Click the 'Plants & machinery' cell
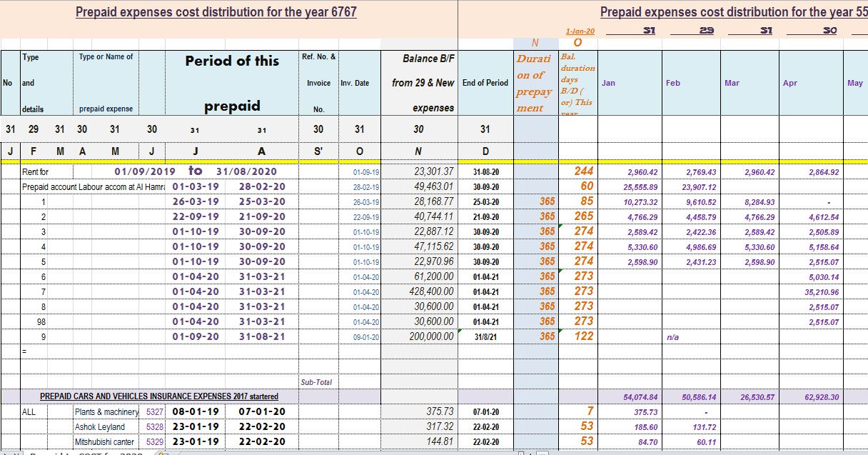This screenshot has height=455, width=868. point(106,412)
